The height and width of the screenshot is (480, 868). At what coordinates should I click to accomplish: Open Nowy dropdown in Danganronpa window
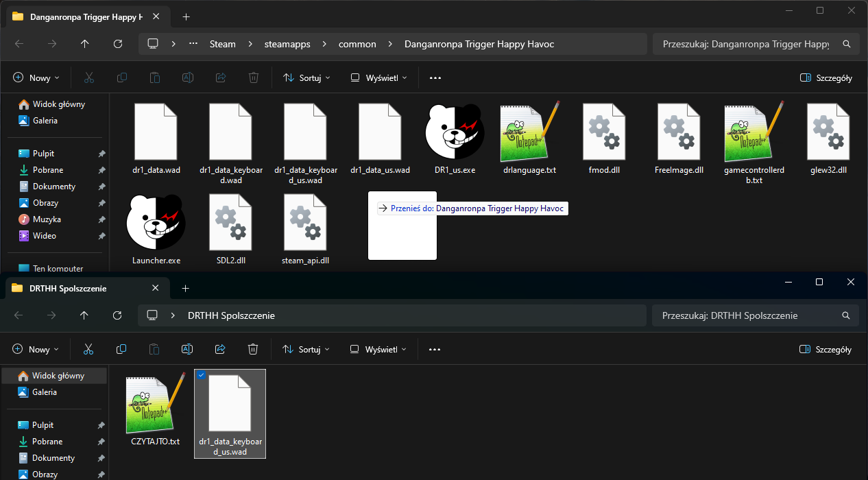[36, 77]
